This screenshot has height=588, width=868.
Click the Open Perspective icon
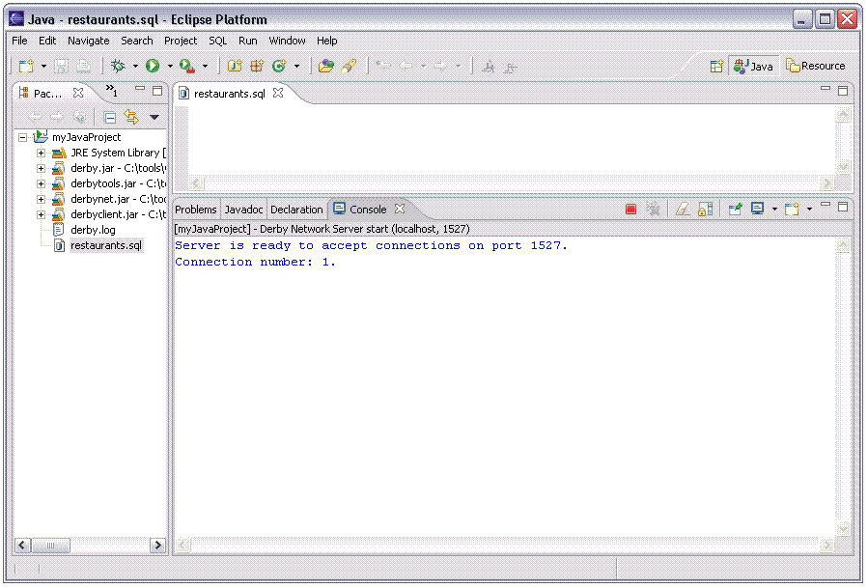(x=716, y=67)
